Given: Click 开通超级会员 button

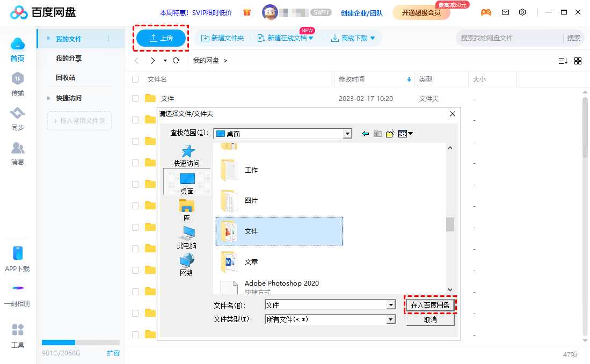Looking at the screenshot, I should 421,13.
